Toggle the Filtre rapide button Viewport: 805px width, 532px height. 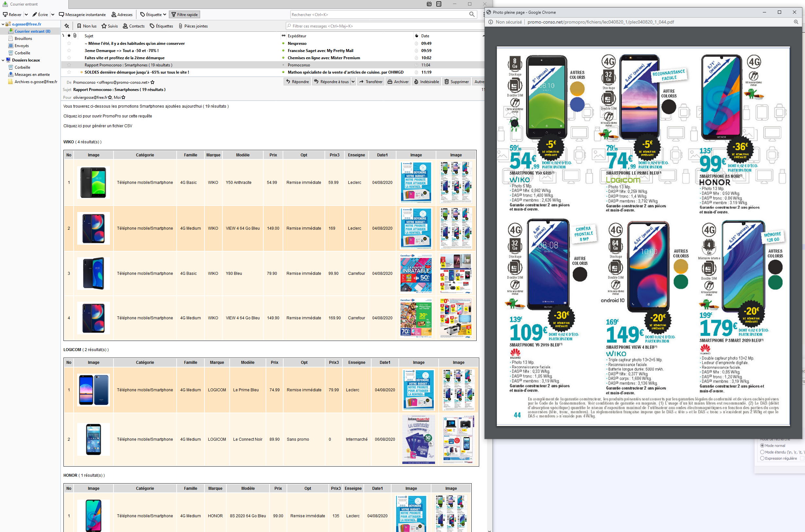(x=184, y=15)
